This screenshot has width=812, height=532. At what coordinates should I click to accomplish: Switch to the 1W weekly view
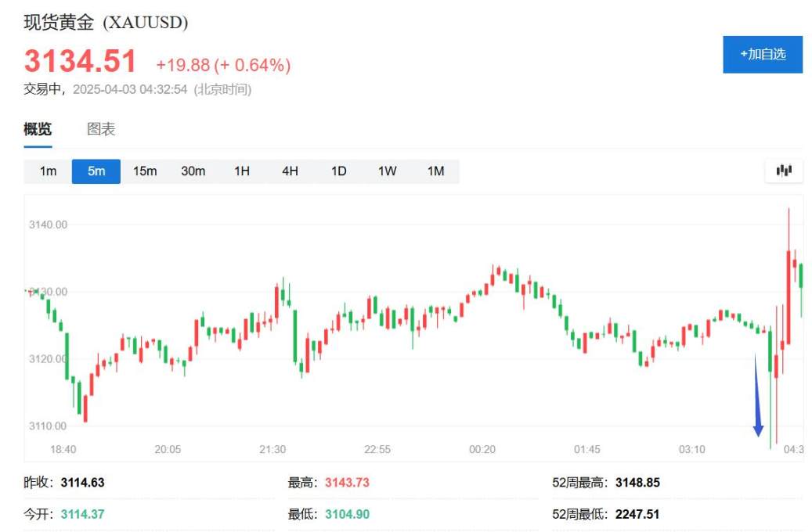[387, 171]
